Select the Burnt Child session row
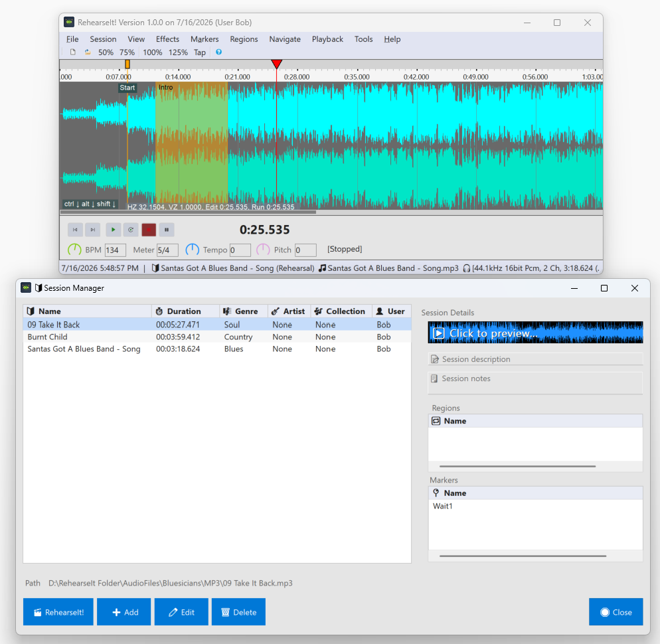The height and width of the screenshot is (644, 660). (x=216, y=337)
